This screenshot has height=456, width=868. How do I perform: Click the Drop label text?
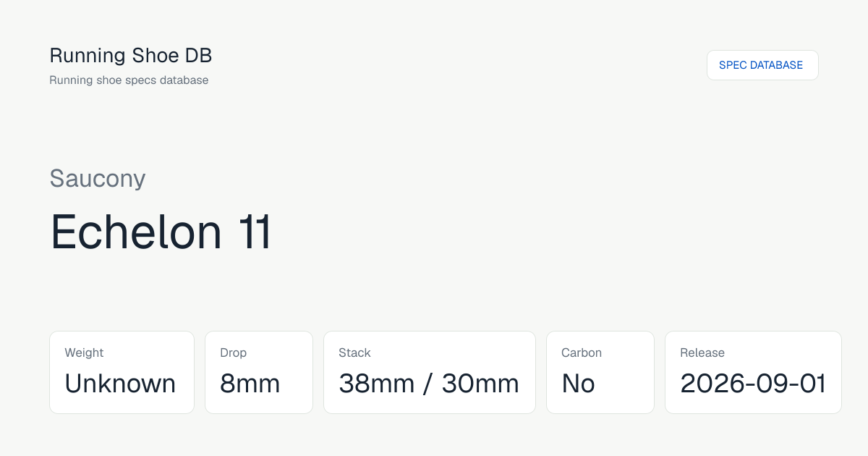click(233, 353)
